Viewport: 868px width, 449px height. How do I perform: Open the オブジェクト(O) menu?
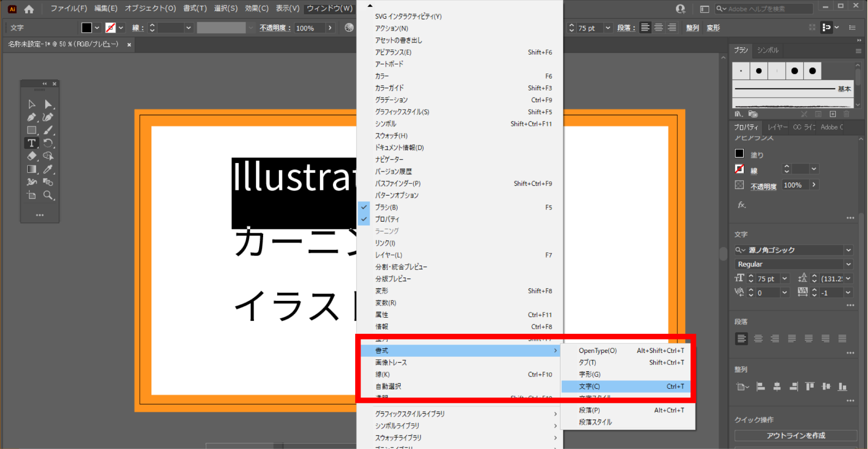pyautogui.click(x=150, y=8)
